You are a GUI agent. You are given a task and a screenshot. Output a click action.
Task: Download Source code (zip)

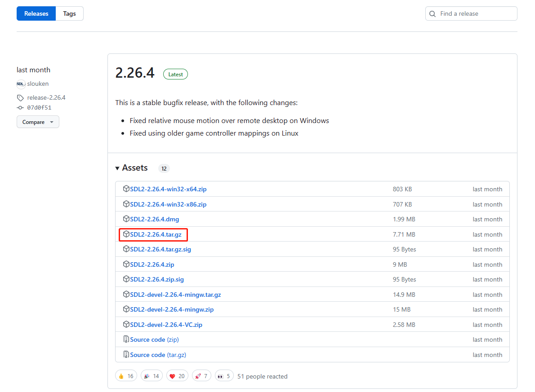[154, 339]
